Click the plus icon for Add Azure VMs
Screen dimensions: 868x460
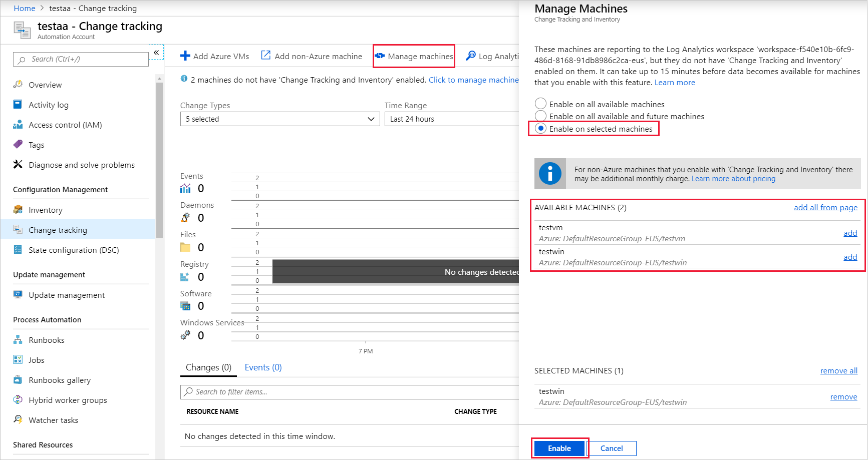click(185, 56)
